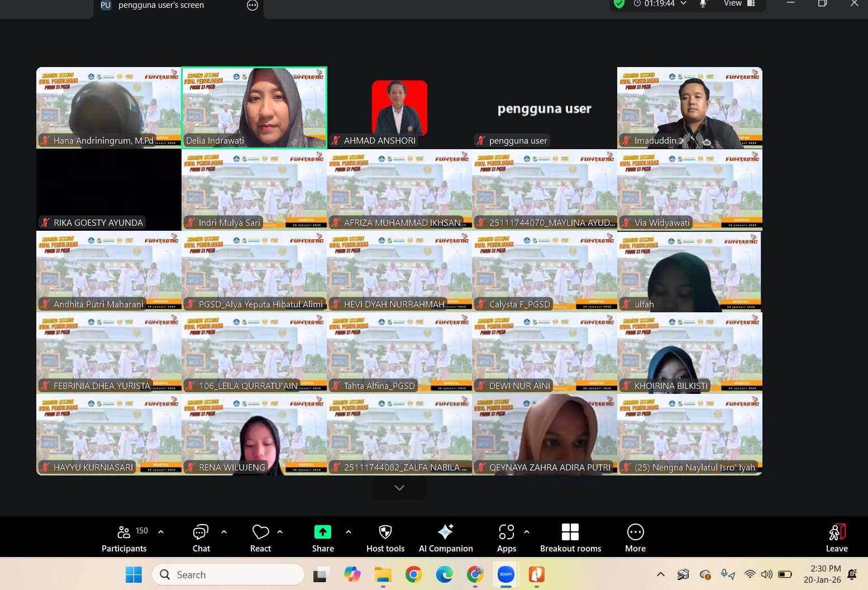Expand Participants options arrow
The height and width of the screenshot is (590, 868).
click(x=161, y=532)
